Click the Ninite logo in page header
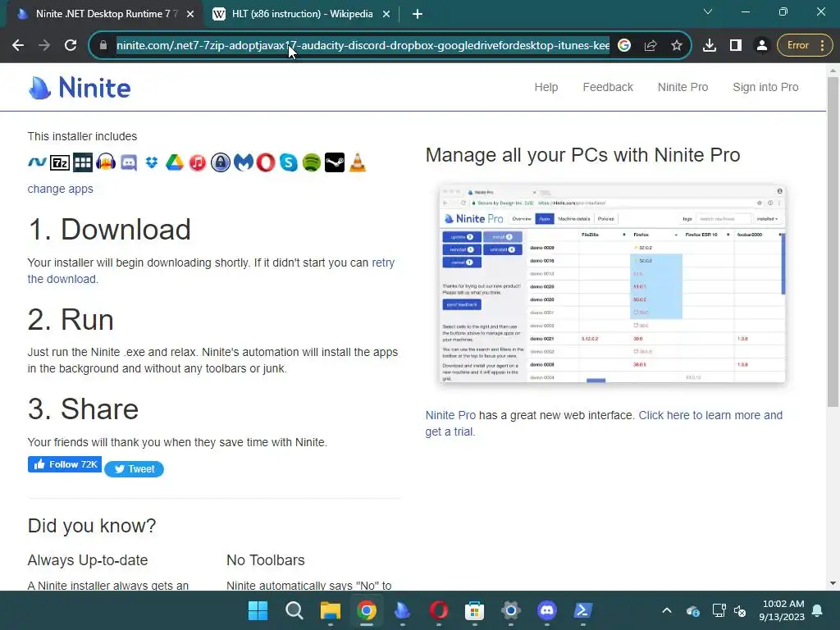Screen dimensions: 840x630 80,88
